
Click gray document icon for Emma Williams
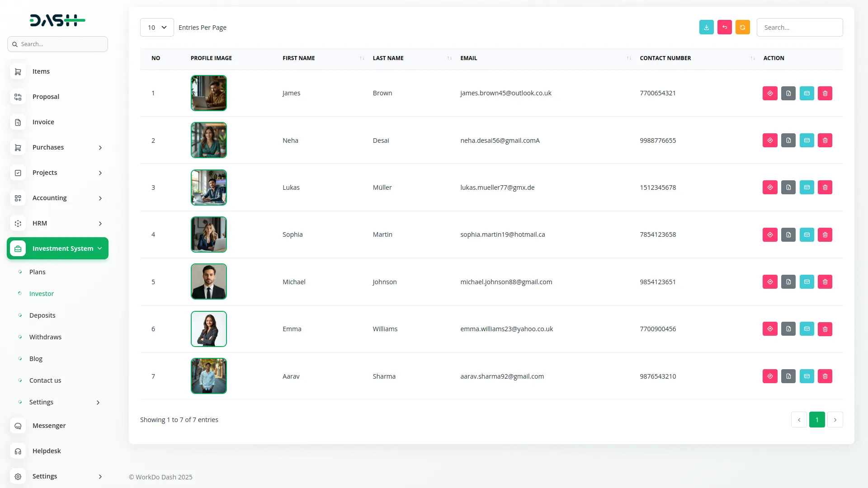coord(788,329)
